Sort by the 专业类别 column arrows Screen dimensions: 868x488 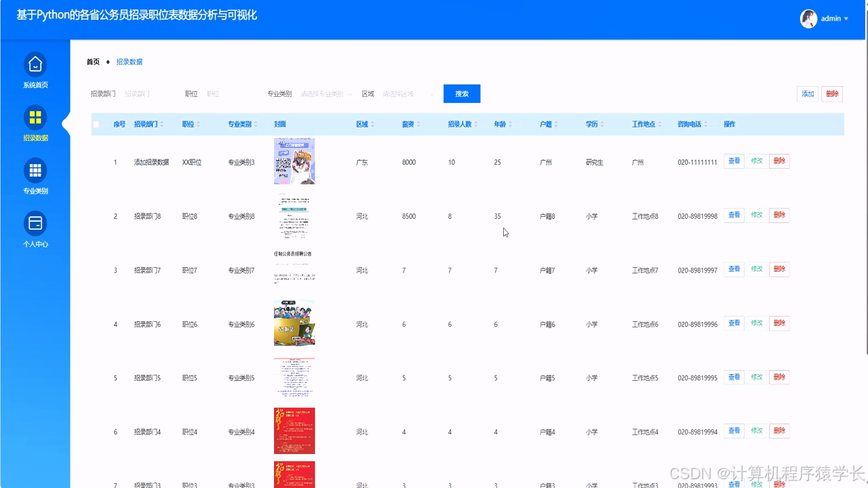[x=257, y=124]
